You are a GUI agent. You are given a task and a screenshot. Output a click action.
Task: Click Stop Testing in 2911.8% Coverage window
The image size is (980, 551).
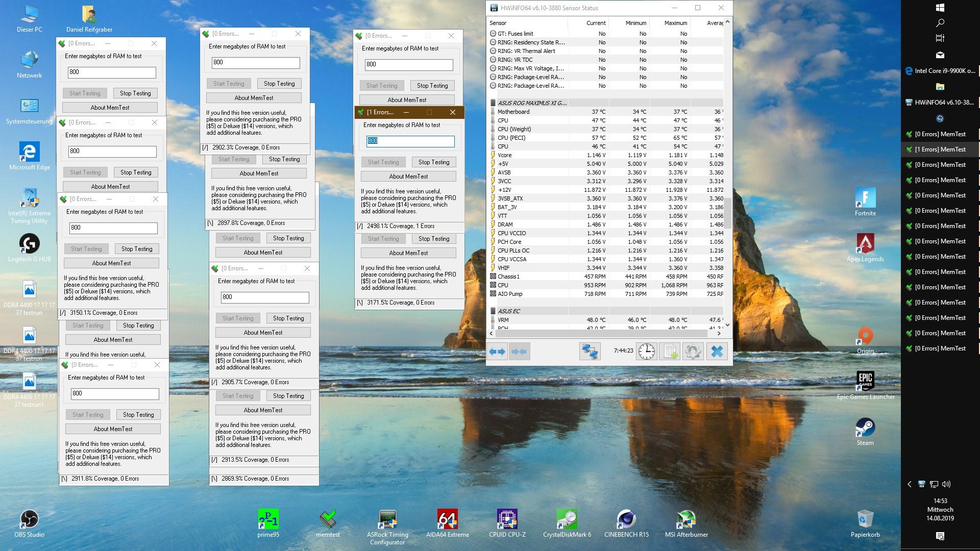coord(138,415)
